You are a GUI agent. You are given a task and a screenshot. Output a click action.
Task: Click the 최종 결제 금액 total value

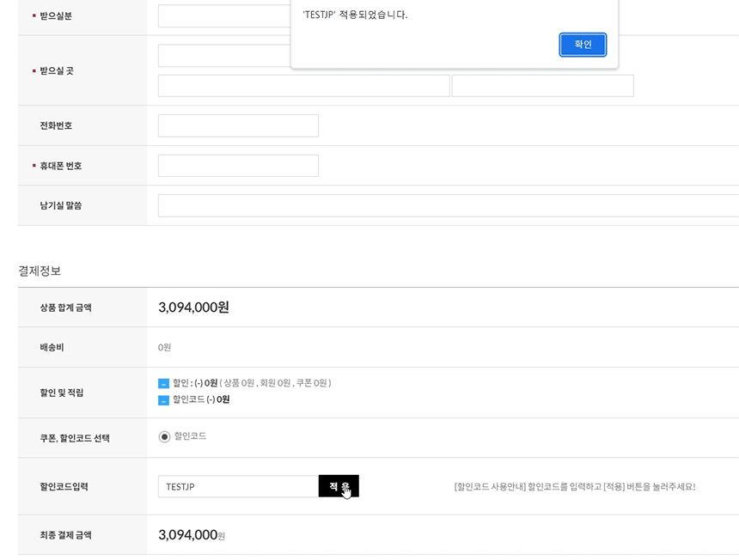pos(191,535)
